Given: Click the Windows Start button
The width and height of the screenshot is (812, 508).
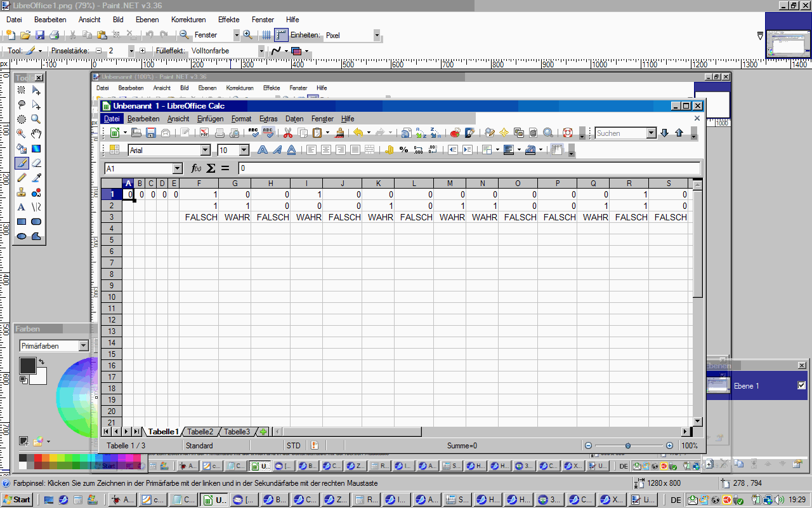Looking at the screenshot, I should tap(17, 500).
